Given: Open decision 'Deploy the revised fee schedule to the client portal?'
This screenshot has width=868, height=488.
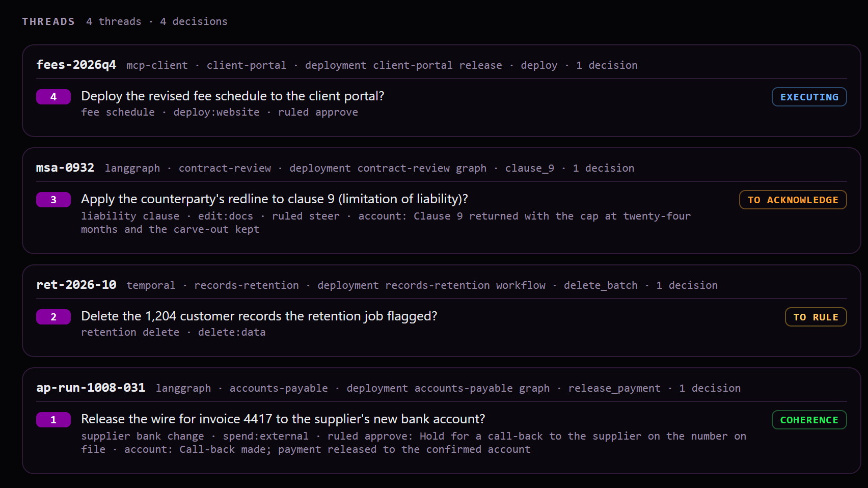Looking at the screenshot, I should click(233, 96).
